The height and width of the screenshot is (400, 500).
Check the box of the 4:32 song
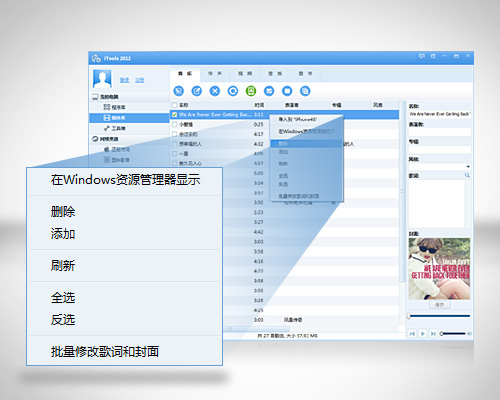(x=174, y=144)
